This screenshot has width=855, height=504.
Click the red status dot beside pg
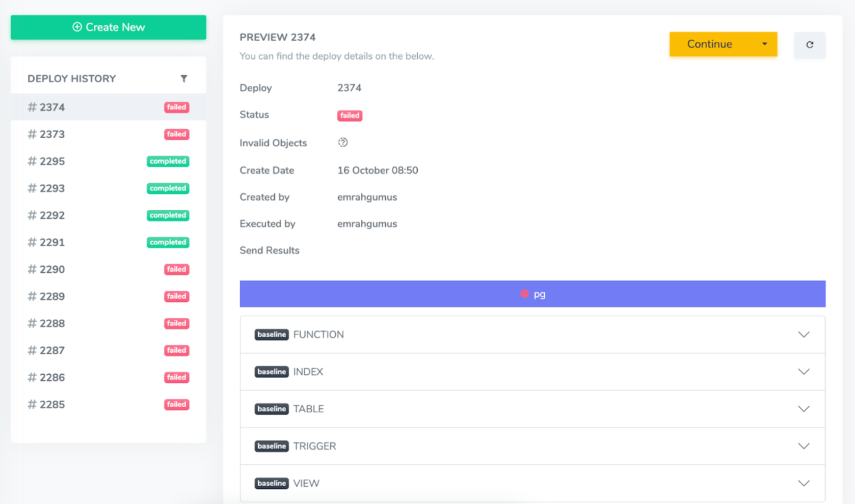point(524,294)
